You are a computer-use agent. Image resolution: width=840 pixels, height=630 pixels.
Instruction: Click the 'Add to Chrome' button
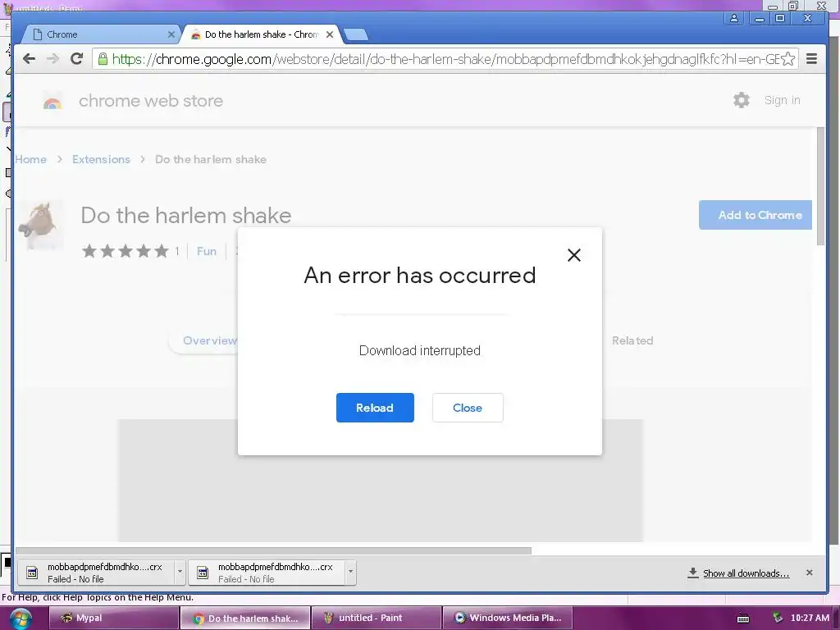click(x=756, y=215)
